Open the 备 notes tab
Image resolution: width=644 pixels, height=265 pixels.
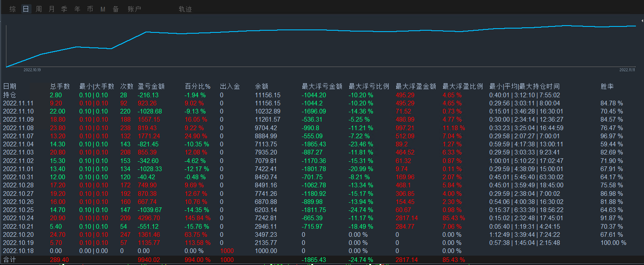click(116, 9)
